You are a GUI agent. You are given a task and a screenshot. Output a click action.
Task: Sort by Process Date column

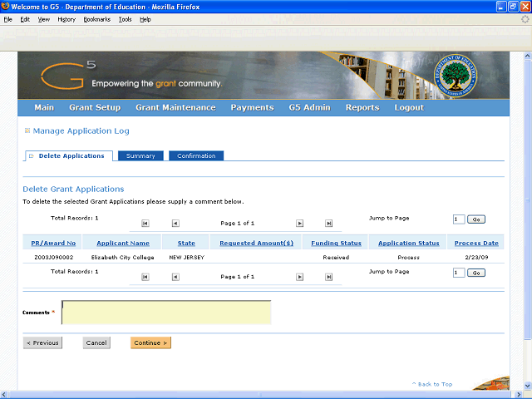[x=476, y=244]
